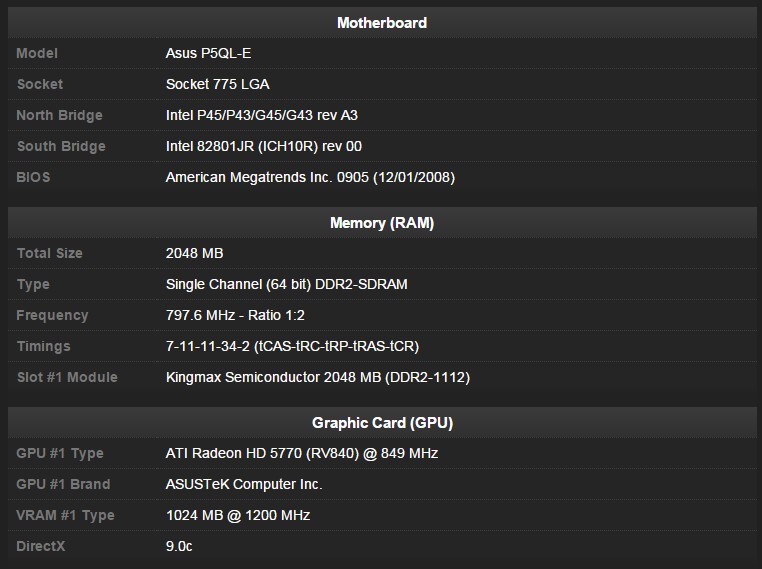Select 1024 MB @ 1200 MHz value
The width and height of the screenshot is (762, 569).
pyautogui.click(x=238, y=515)
